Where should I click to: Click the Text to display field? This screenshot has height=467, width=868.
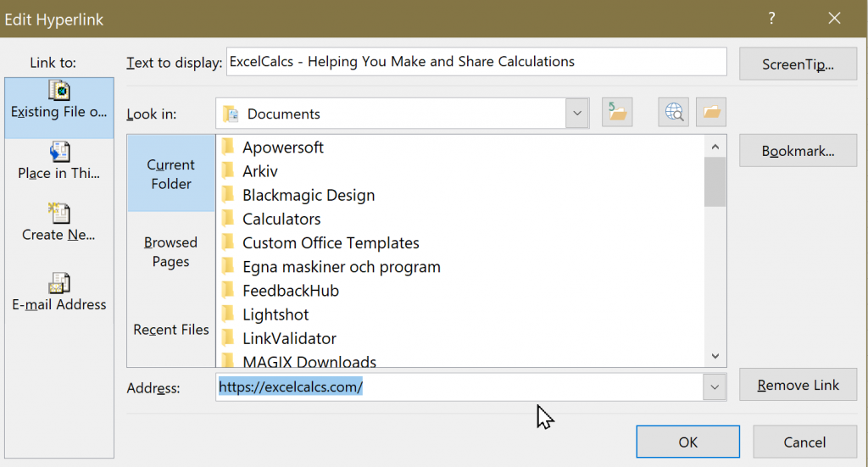(x=476, y=61)
